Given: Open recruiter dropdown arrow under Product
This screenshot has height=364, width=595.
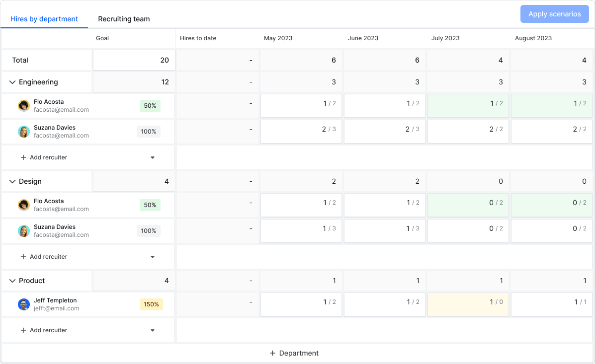Looking at the screenshot, I should [x=153, y=330].
